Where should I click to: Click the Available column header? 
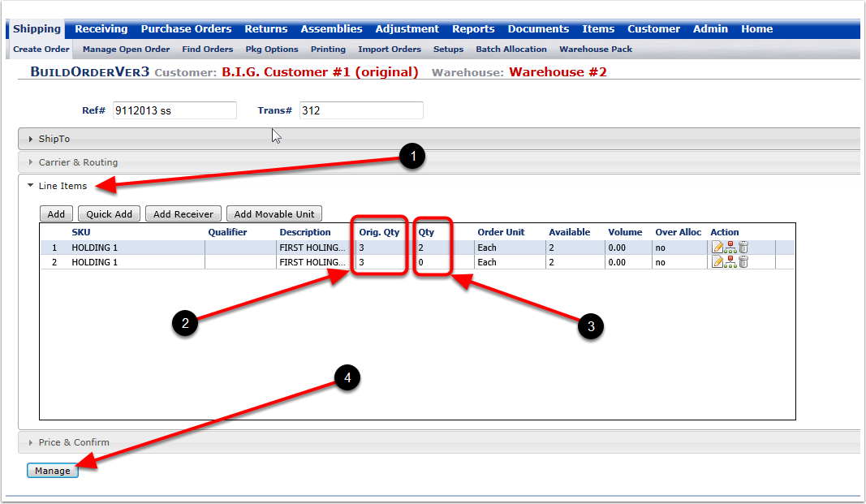tap(570, 232)
